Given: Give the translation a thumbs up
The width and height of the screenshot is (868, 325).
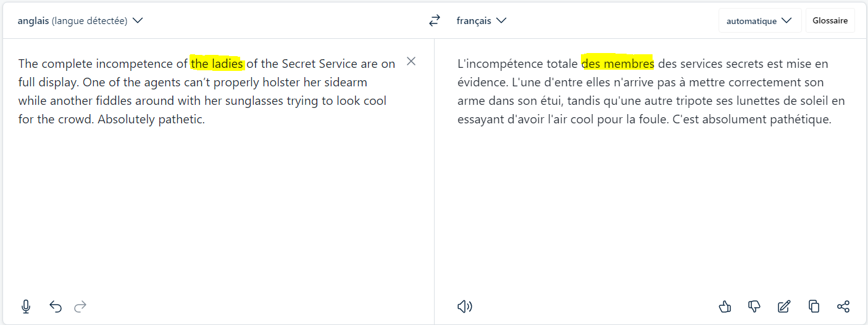Looking at the screenshot, I should [x=725, y=306].
